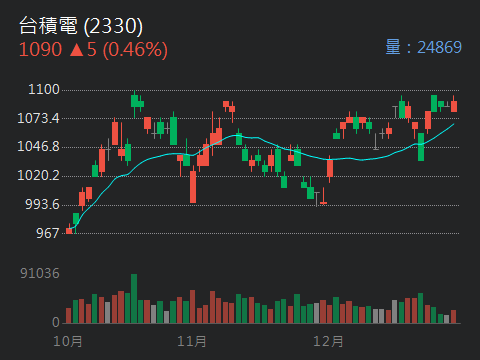
Task: Click the 91036 volume axis label
Action: (40, 273)
